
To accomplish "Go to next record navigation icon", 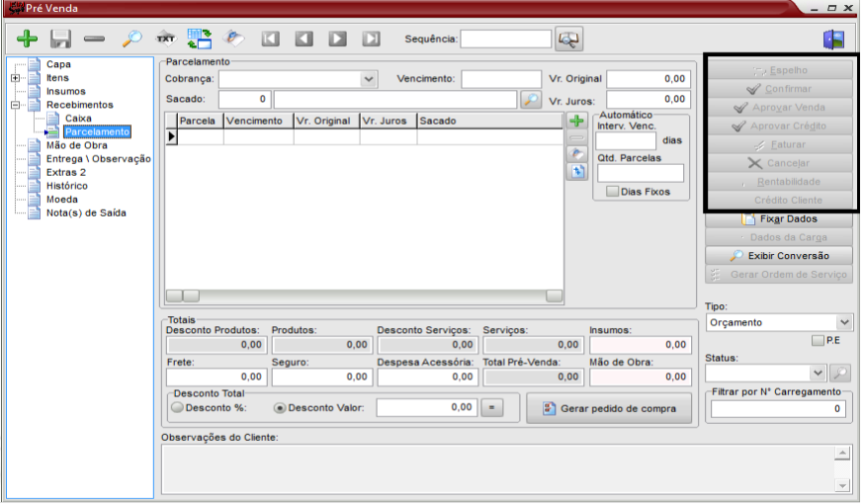I will click(338, 39).
